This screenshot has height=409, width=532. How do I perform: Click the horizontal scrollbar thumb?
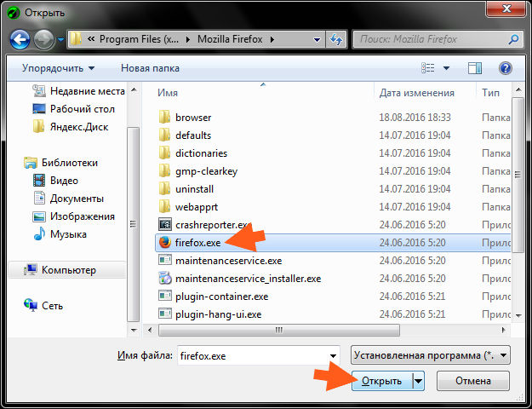[279, 330]
